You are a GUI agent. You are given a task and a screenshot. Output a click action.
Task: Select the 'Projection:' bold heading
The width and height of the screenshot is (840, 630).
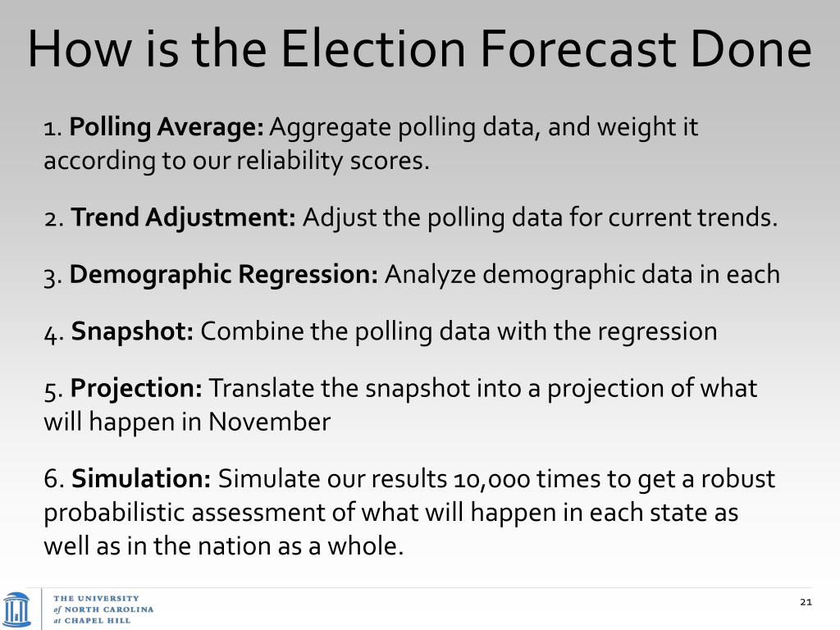pos(137,388)
